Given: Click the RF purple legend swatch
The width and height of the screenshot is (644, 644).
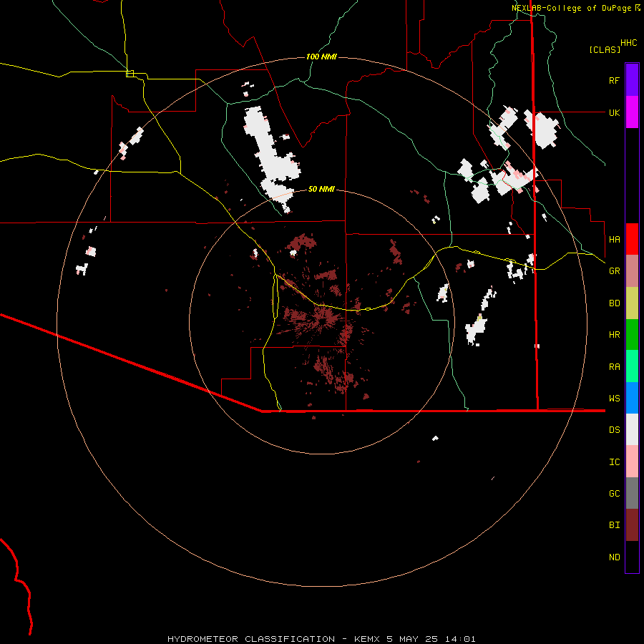Looking at the screenshot, I should tap(632, 80).
